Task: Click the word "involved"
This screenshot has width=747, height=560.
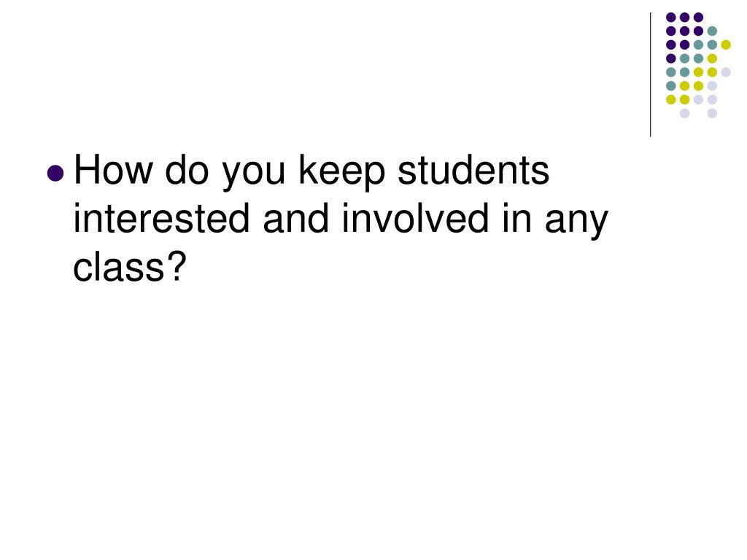Action: (415, 219)
